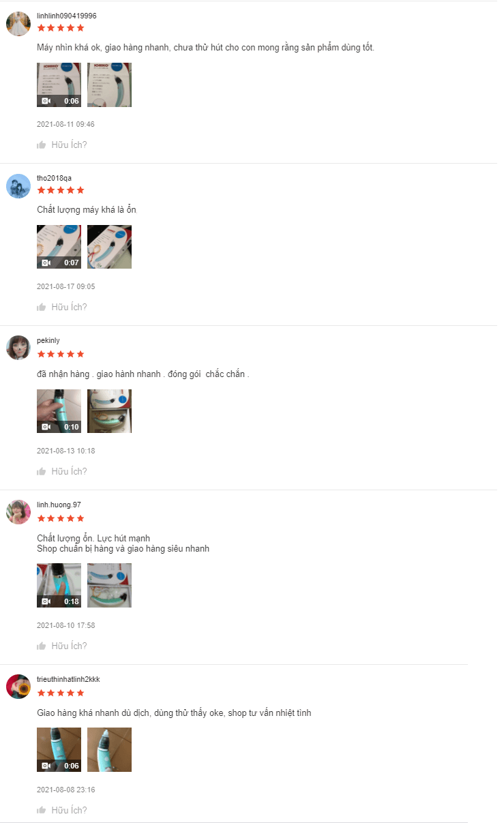The height and width of the screenshot is (823, 504).
Task: Click thumbs-up icon under linhlinh090419996 review
Action: pos(42,145)
